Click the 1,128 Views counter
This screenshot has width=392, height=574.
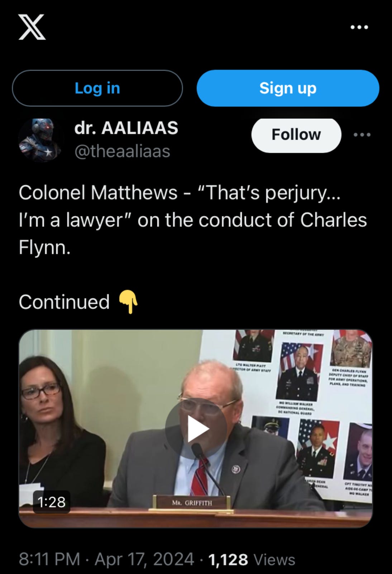(x=252, y=559)
